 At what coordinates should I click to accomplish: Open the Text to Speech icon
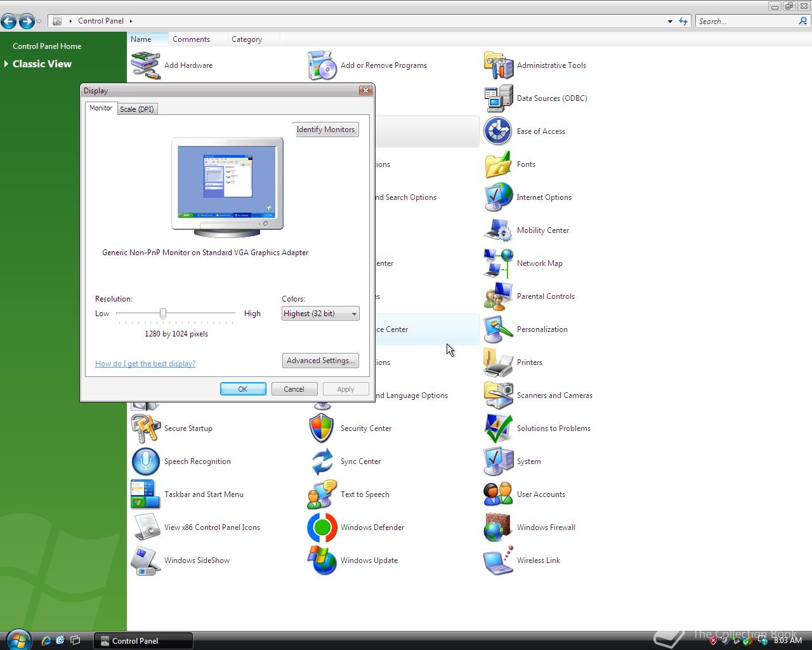coord(322,494)
